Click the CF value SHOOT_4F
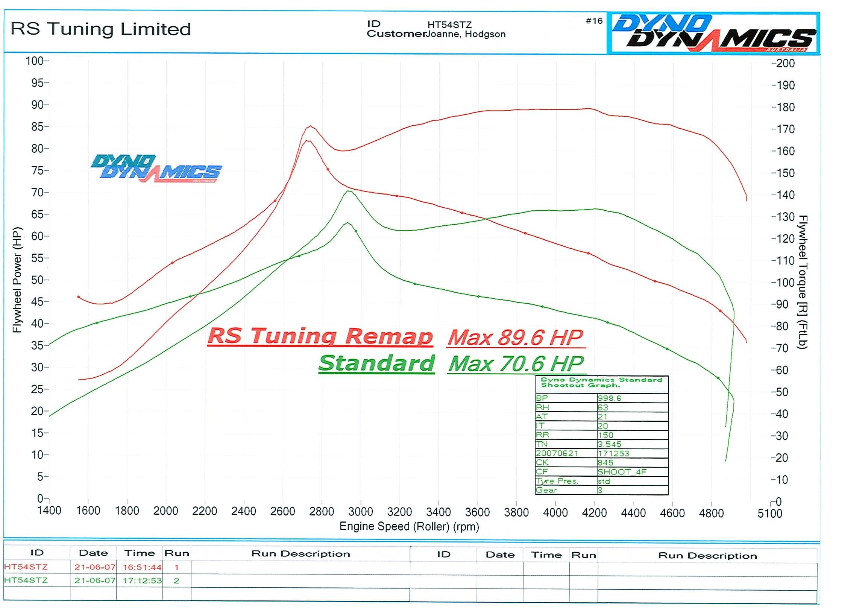This screenshot has height=611, width=868. pos(622,472)
